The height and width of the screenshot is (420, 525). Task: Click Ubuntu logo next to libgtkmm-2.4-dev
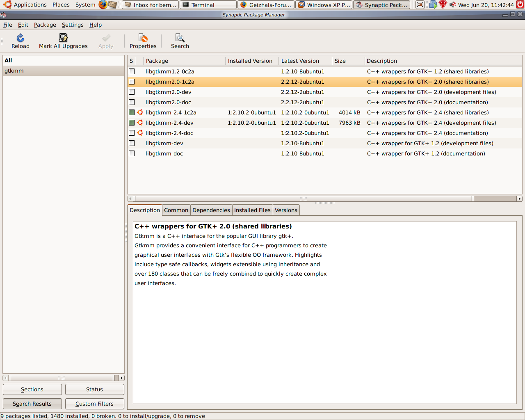point(140,123)
